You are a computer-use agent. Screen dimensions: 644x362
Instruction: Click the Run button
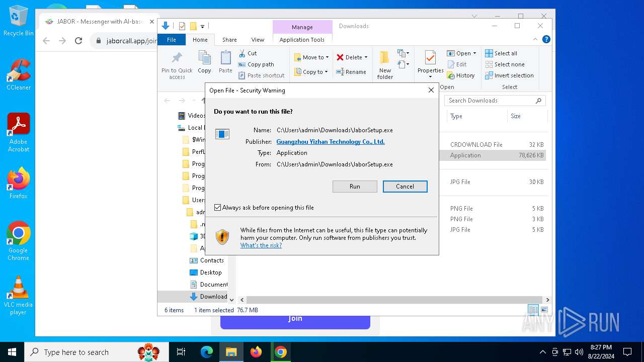pos(355,187)
